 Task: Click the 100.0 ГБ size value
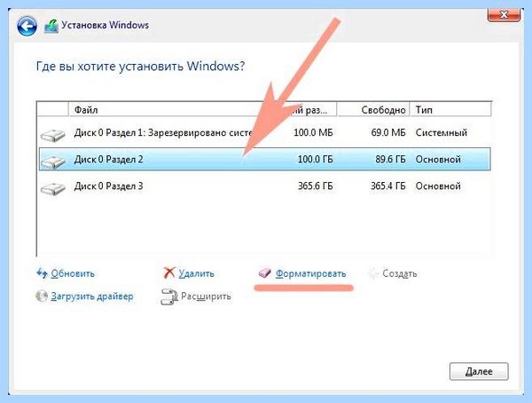[315, 160]
